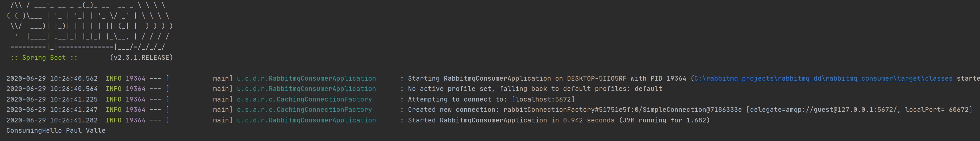Select the "(v2.3.1.RELEASE)" version text

[x=141, y=57]
